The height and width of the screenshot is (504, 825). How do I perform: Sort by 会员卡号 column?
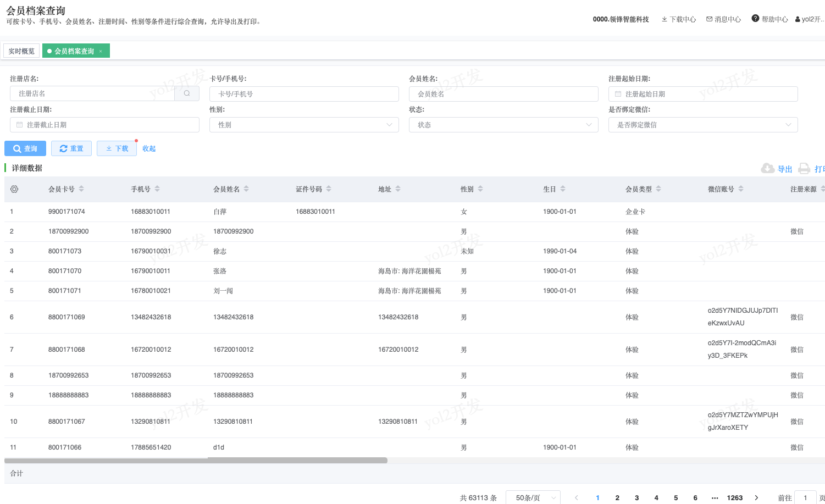click(x=81, y=189)
